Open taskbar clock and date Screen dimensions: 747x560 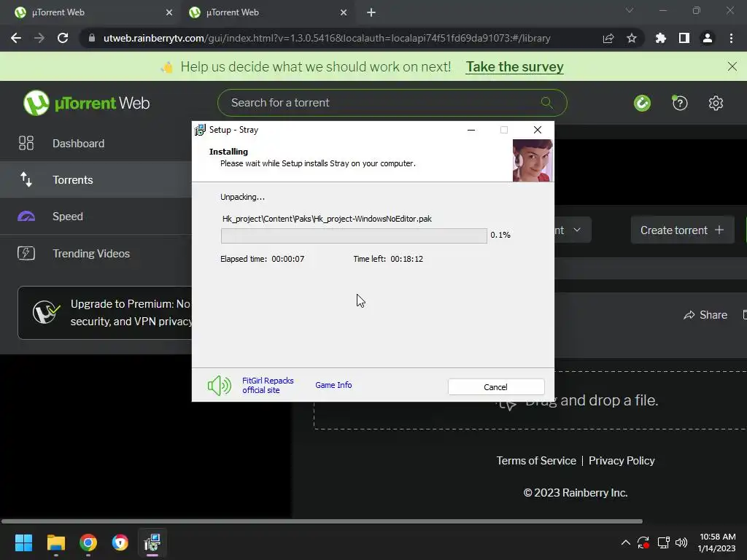(717, 542)
